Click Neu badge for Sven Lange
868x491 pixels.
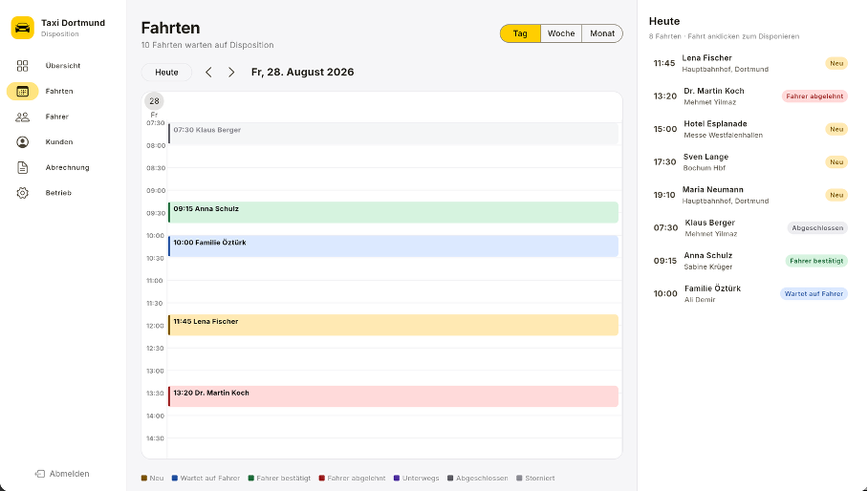(x=836, y=162)
